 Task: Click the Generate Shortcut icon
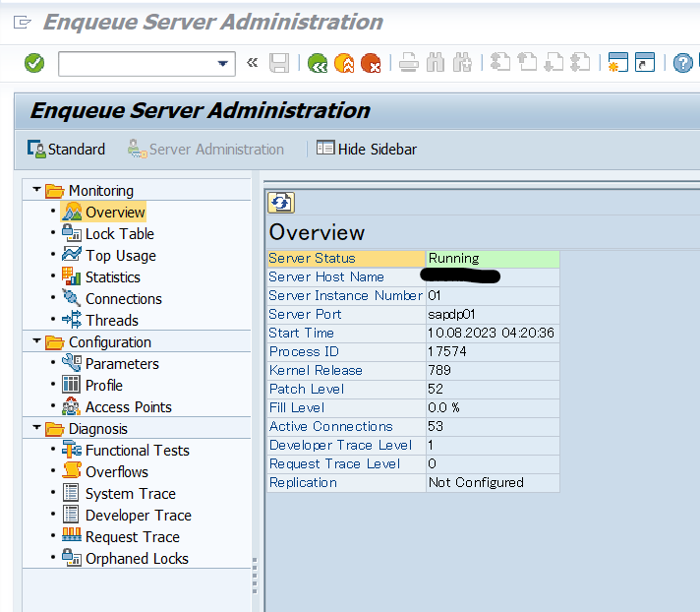click(x=644, y=63)
